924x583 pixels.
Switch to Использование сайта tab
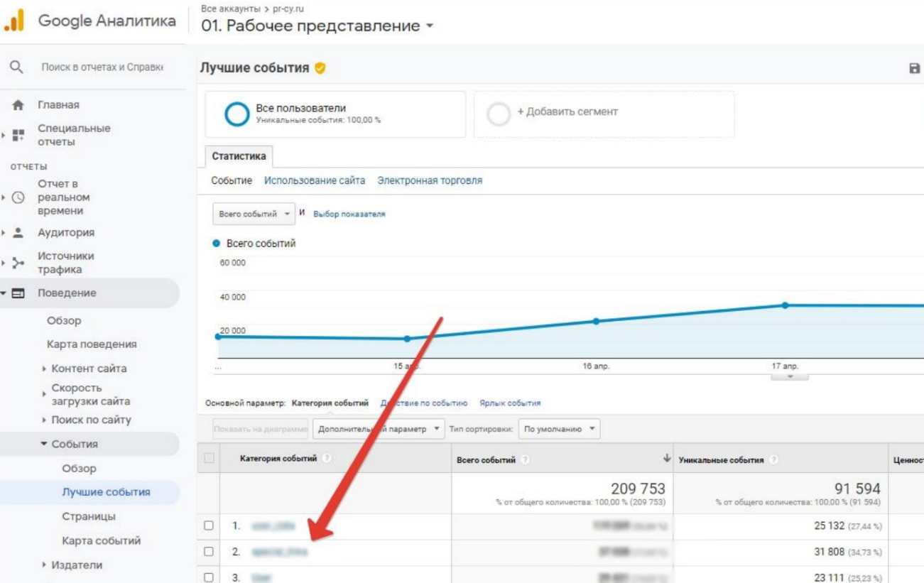coord(315,181)
